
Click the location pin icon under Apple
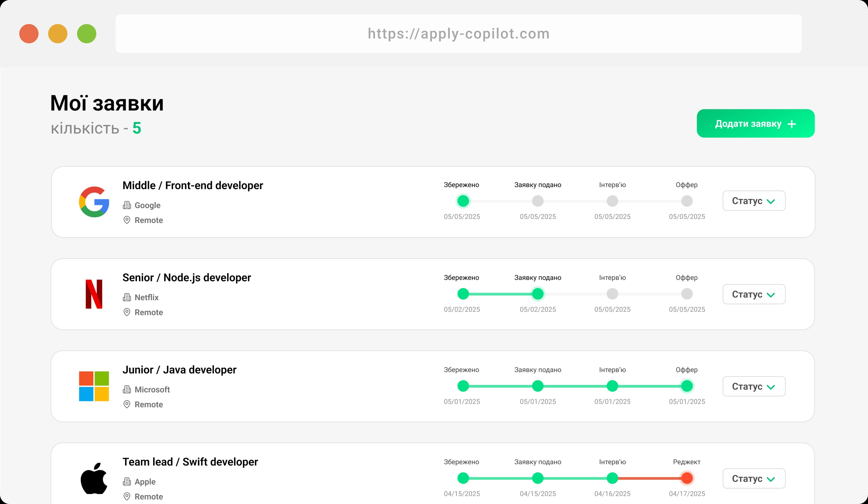[x=127, y=496]
